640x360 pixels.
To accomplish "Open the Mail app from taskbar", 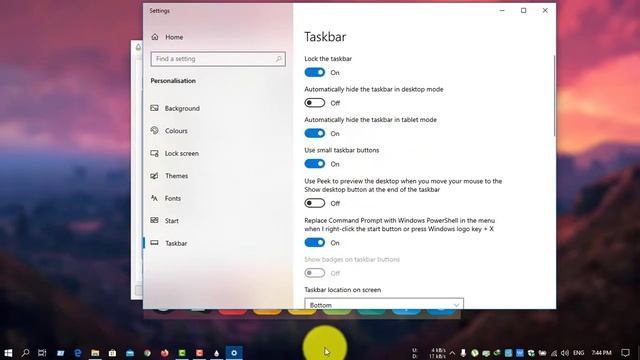I will (130, 353).
